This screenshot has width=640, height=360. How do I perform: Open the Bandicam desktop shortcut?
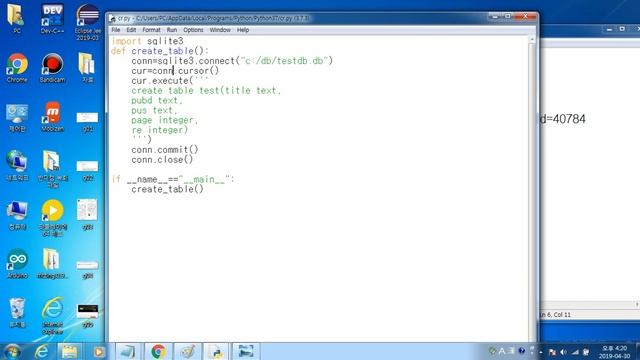52,68
